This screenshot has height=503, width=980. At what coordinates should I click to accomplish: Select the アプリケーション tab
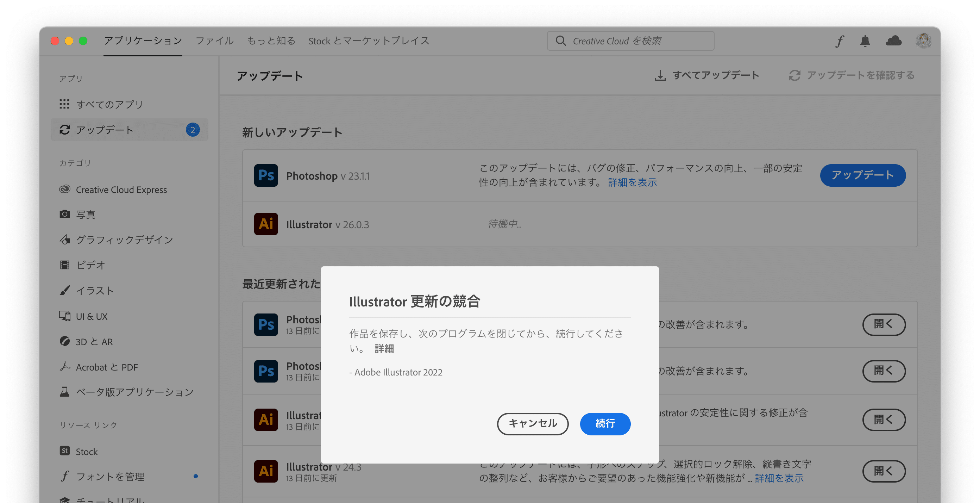143,41
